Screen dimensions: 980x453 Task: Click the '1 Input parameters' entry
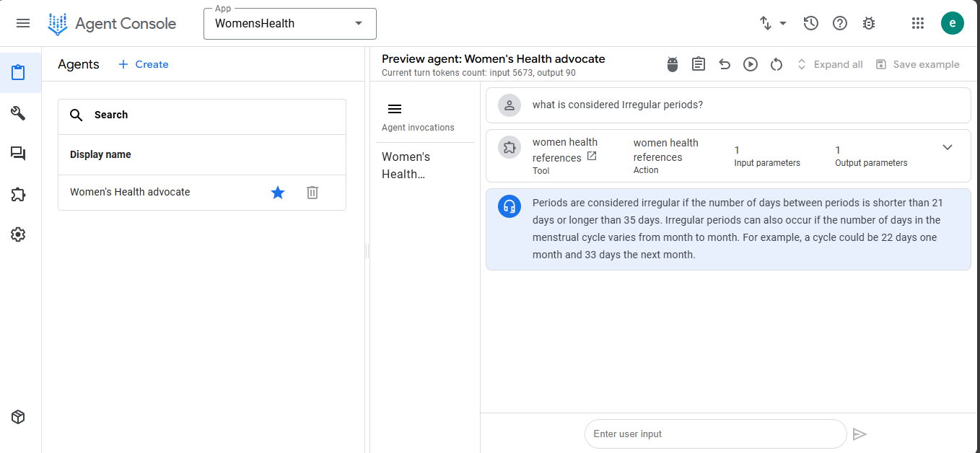coord(767,156)
